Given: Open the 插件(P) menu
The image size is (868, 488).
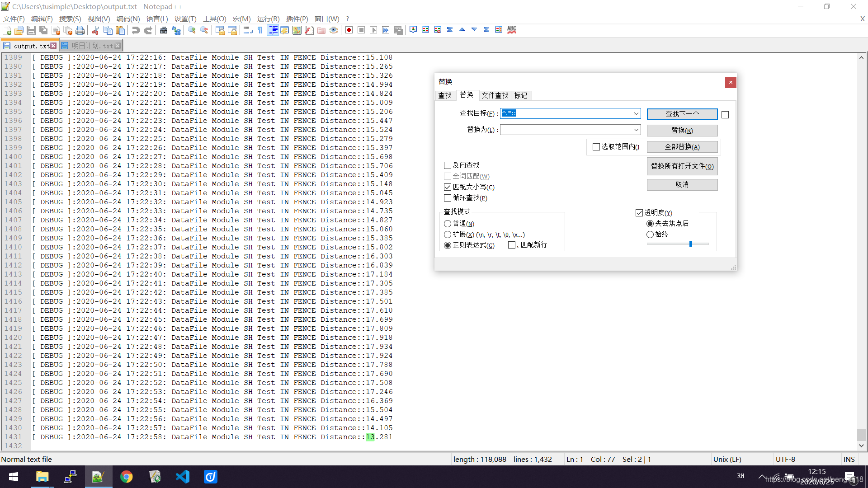Looking at the screenshot, I should pyautogui.click(x=297, y=19).
